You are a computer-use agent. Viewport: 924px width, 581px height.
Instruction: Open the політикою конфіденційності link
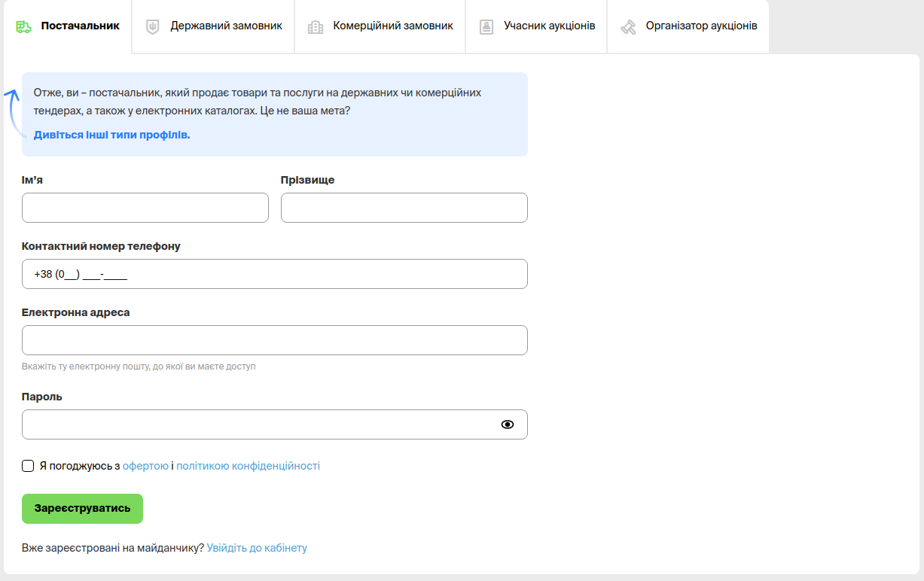248,466
